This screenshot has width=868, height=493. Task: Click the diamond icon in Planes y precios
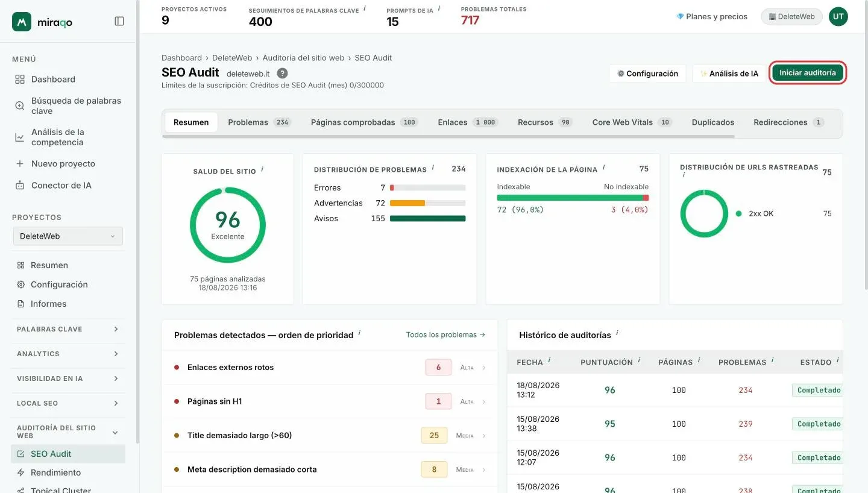pos(680,17)
